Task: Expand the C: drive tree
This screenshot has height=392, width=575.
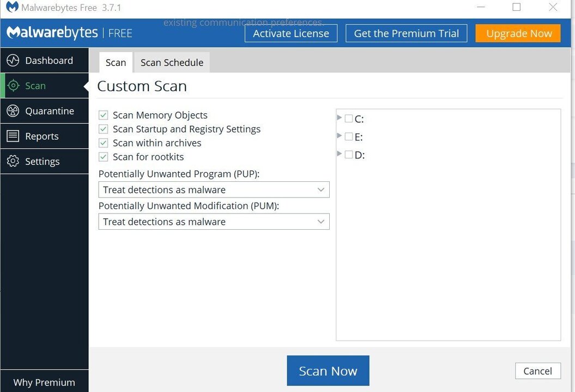Action: pos(340,118)
